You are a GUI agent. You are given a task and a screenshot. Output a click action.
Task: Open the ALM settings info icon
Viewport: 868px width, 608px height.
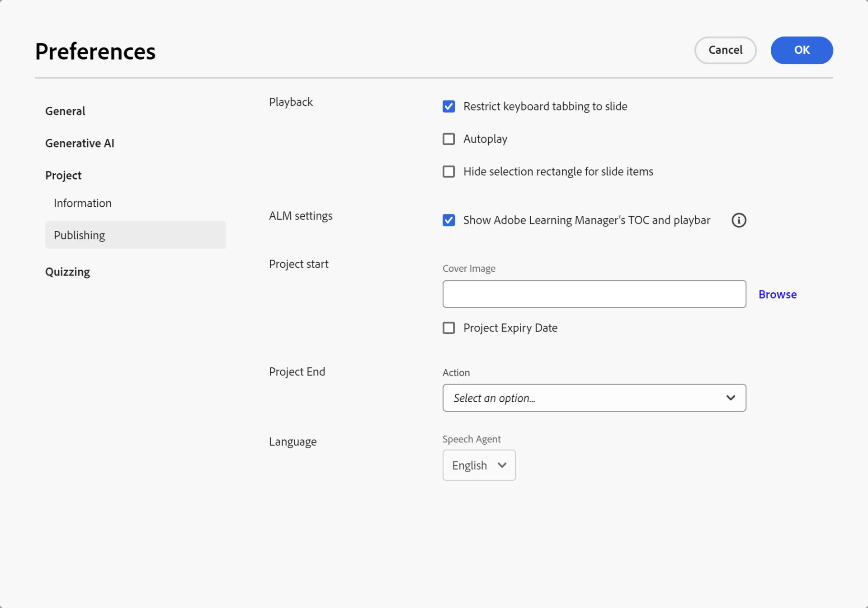pos(739,220)
